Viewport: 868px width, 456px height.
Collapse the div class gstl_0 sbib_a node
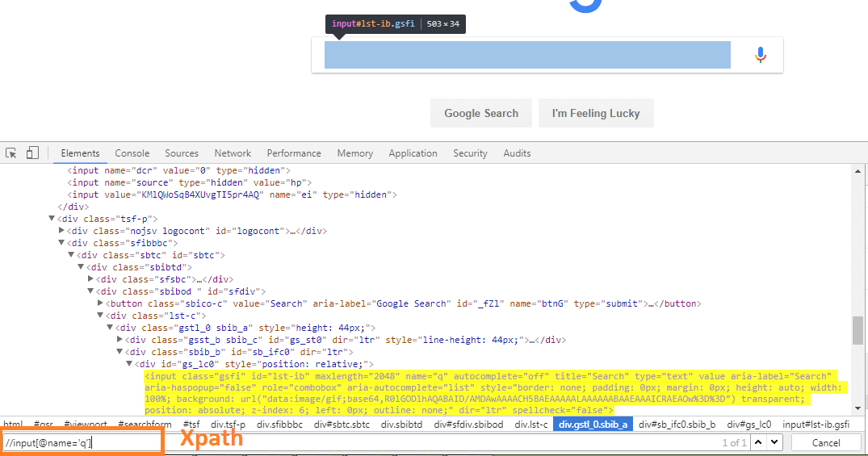tap(110, 327)
